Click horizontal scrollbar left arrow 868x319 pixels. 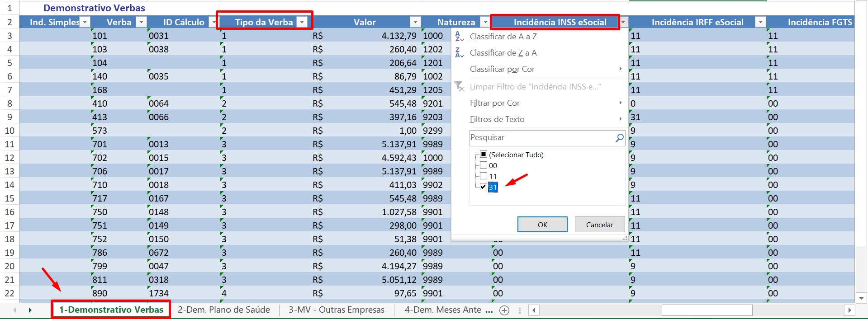534,310
